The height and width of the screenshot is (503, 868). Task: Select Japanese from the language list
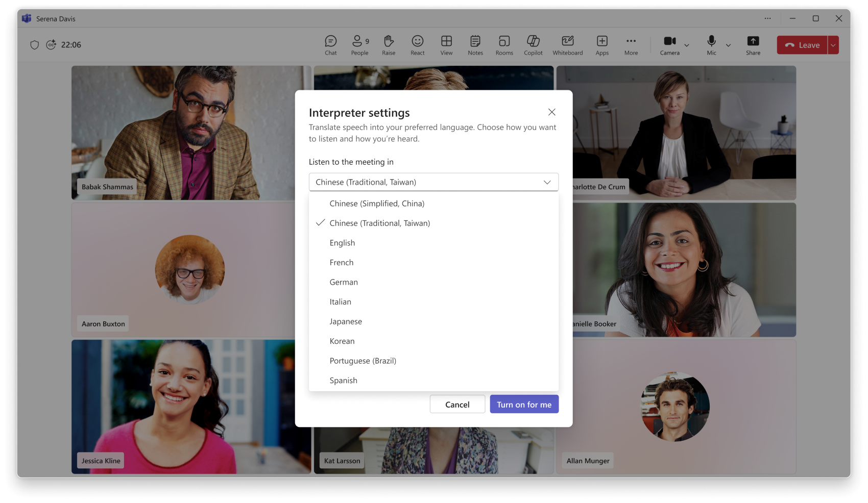click(x=346, y=321)
